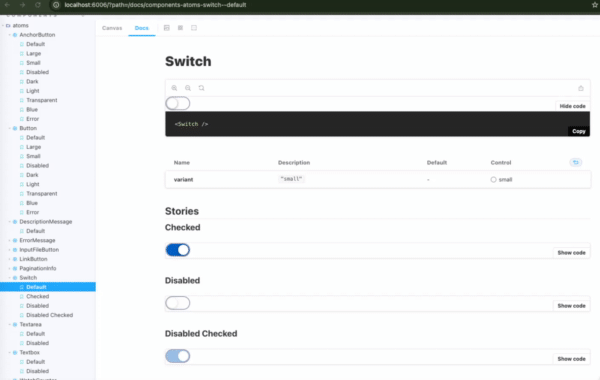Click the variant row name

pyautogui.click(x=183, y=179)
